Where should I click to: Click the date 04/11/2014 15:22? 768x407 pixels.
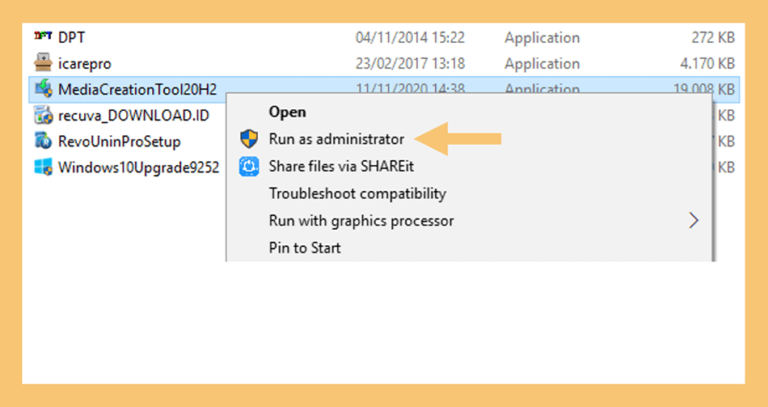410,37
